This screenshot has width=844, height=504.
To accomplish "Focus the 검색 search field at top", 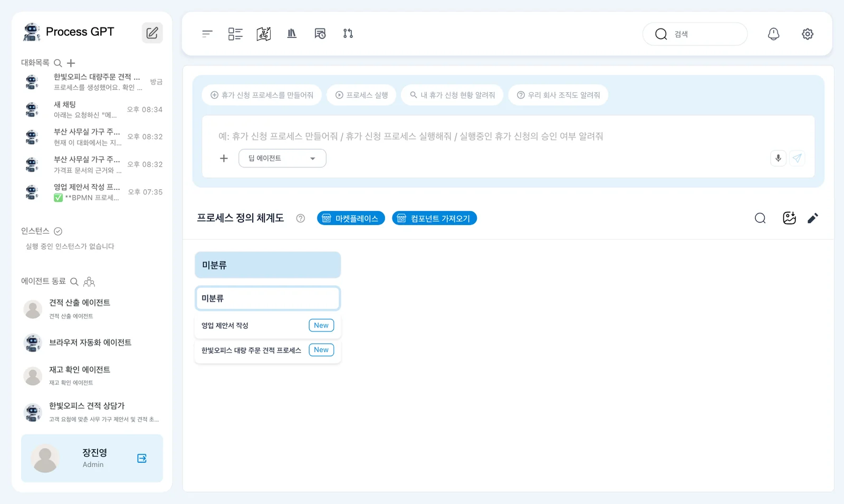I will pos(695,34).
